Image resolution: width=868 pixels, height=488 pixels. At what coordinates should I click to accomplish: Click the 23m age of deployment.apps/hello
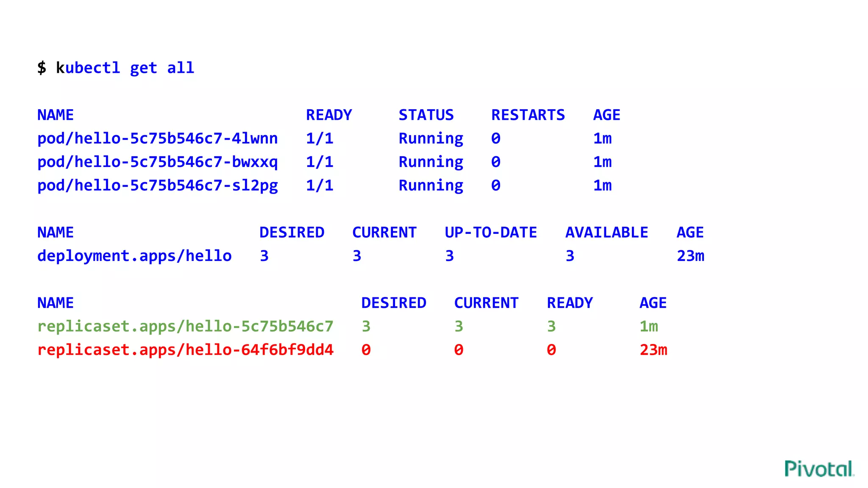690,256
